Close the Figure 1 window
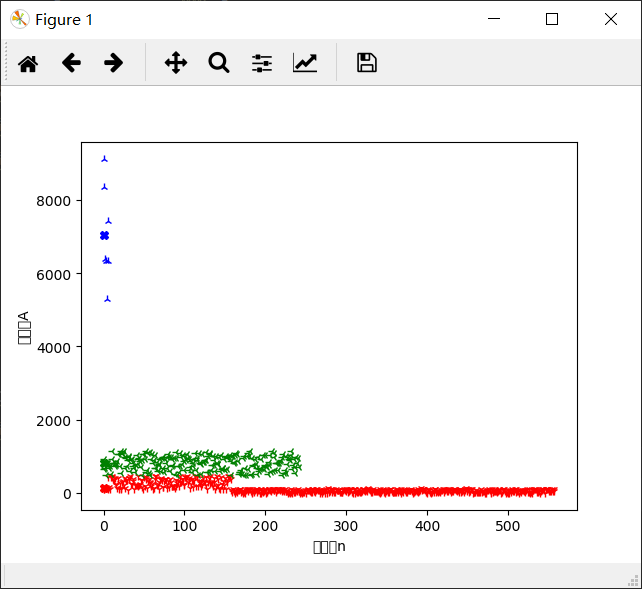This screenshot has height=589, width=642. click(x=611, y=19)
